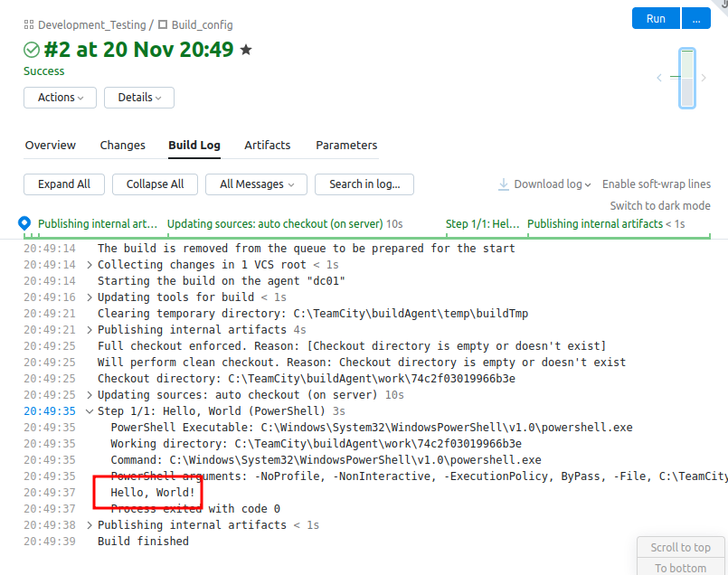Click the Expand All button

pos(64,184)
